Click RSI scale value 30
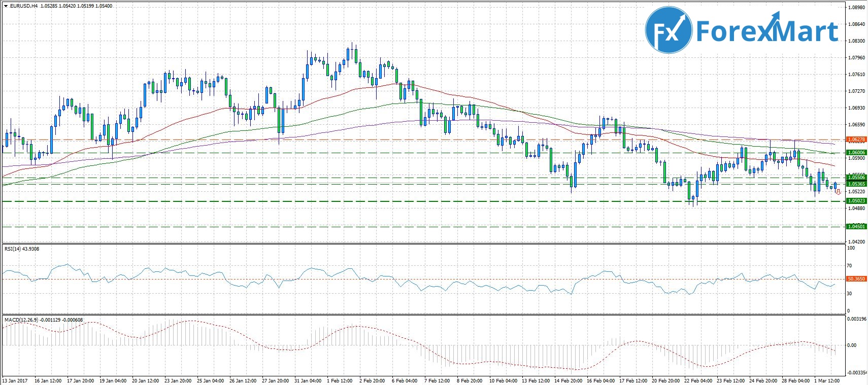The height and width of the screenshot is (385, 868). click(x=850, y=293)
